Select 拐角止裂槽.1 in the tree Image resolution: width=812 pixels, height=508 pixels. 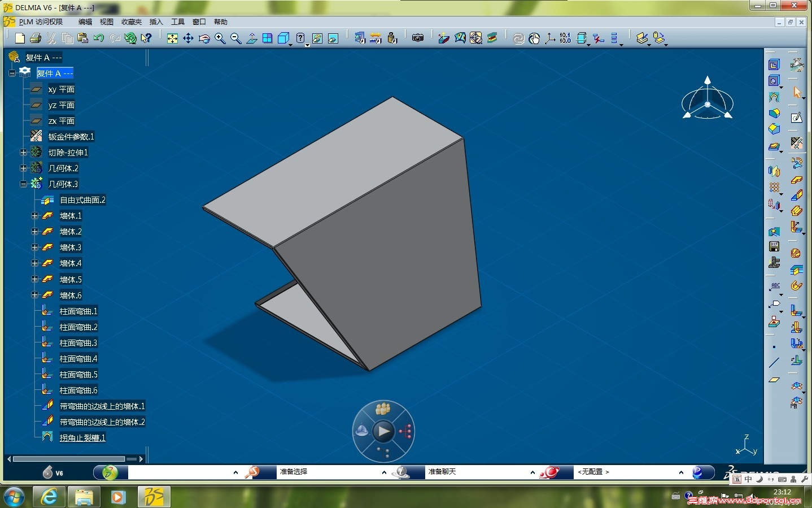tap(82, 438)
